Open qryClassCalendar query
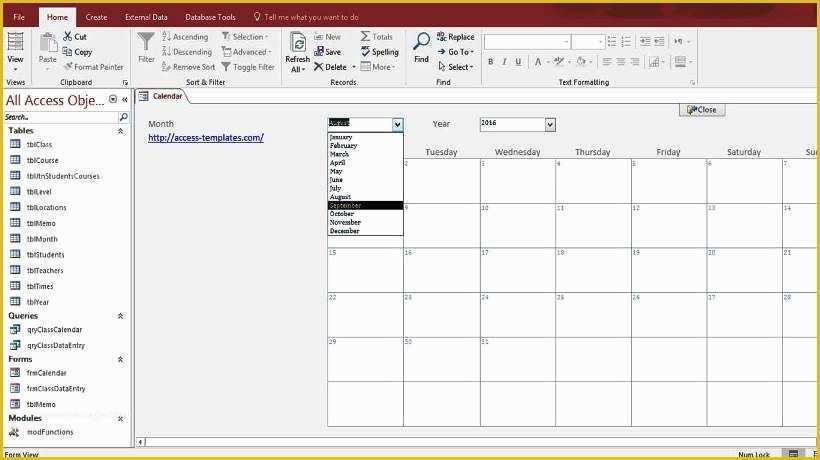820x460 pixels. (x=54, y=329)
